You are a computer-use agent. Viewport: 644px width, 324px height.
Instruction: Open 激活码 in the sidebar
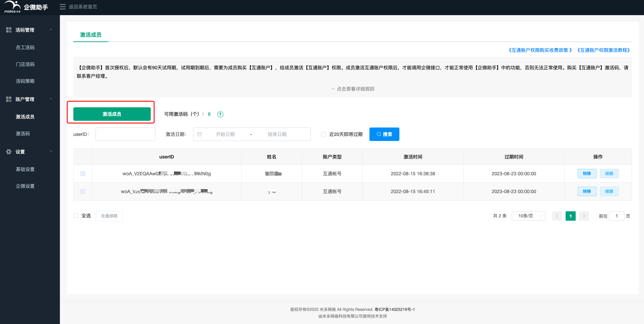(x=23, y=134)
